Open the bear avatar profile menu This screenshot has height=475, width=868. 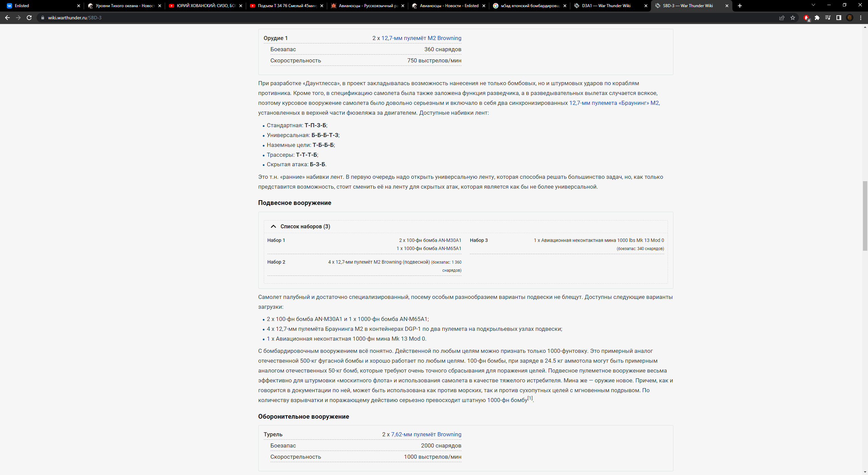click(850, 18)
